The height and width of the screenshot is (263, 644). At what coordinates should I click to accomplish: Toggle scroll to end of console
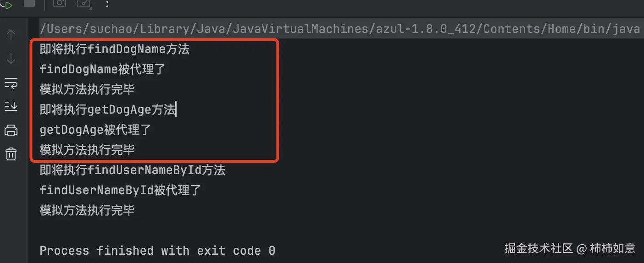(11, 106)
